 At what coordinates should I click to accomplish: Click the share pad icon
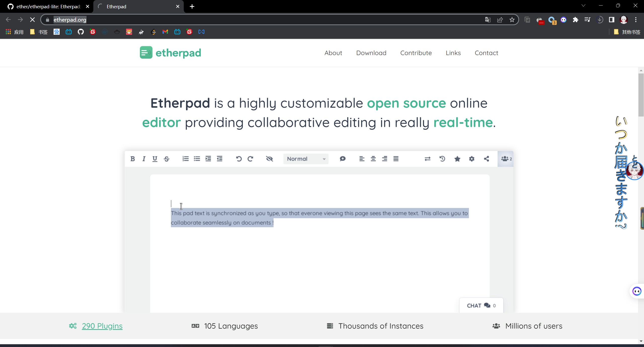coord(486,159)
